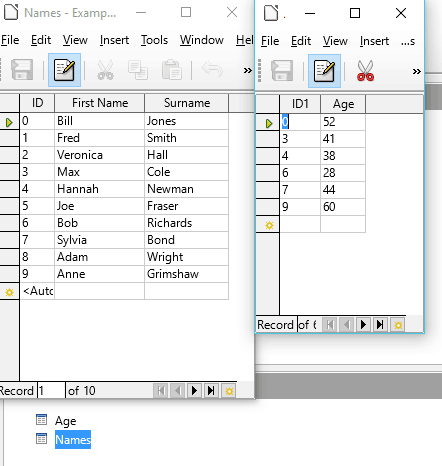The width and height of the screenshot is (442, 466).
Task: Open Tools menu in Names window
Action: click(154, 40)
